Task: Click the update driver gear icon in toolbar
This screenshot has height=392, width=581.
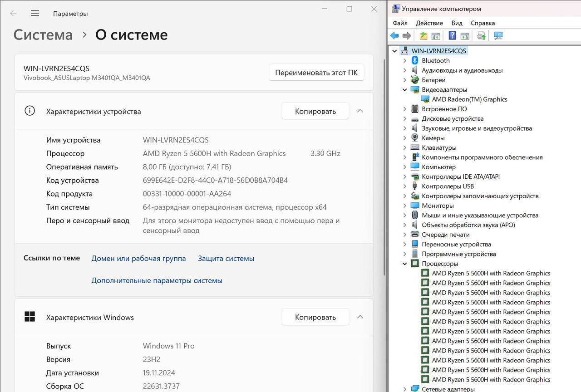Action: [481, 35]
